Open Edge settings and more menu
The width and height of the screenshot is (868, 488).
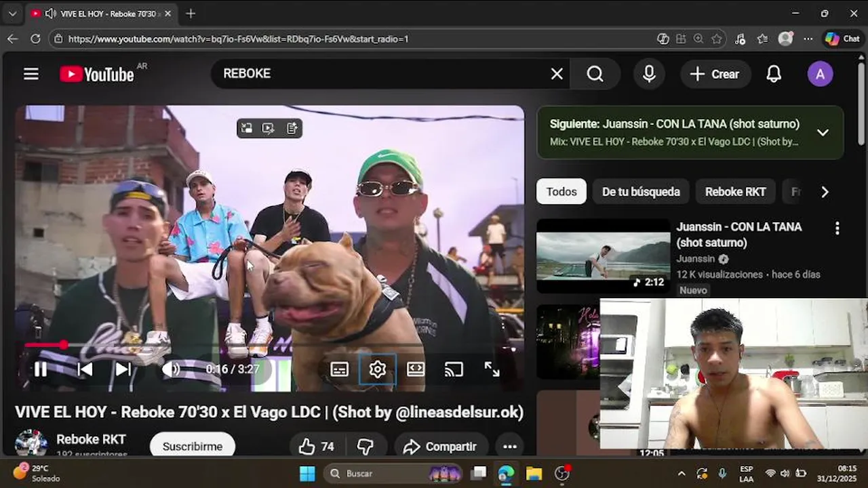[808, 39]
